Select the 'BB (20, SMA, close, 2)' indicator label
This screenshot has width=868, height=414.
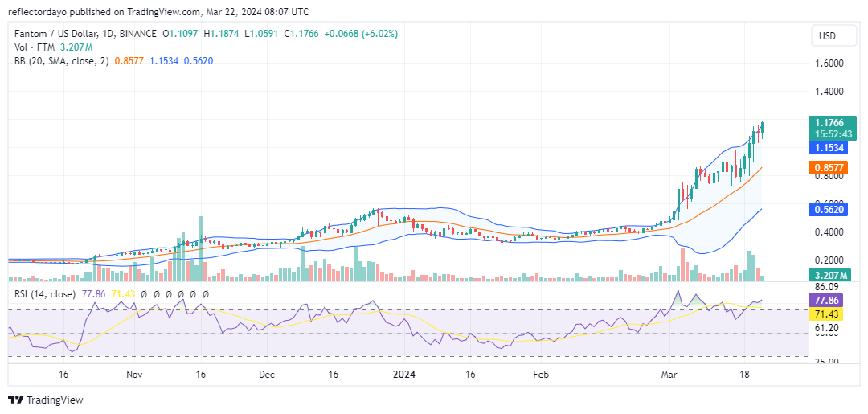coord(61,61)
